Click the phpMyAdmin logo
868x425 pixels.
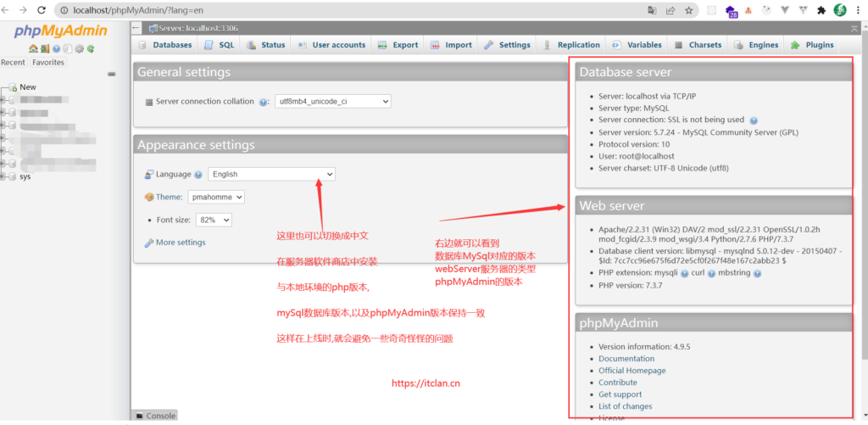61,31
